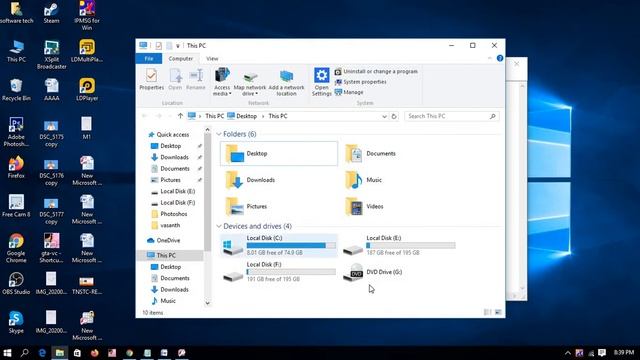The width and height of the screenshot is (640, 360).
Task: Select LDPlayer desktop icon
Action: click(87, 90)
